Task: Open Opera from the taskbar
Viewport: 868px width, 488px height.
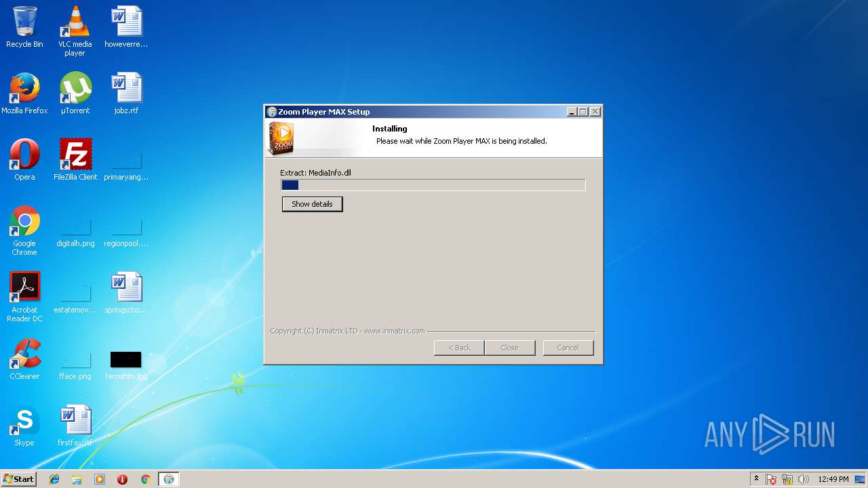Action: pos(122,479)
